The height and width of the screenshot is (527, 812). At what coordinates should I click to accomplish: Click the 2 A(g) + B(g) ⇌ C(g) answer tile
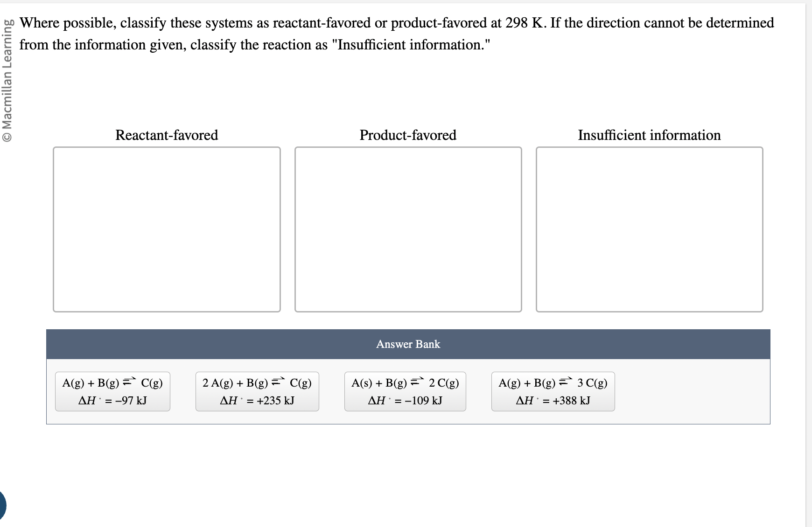(x=257, y=392)
